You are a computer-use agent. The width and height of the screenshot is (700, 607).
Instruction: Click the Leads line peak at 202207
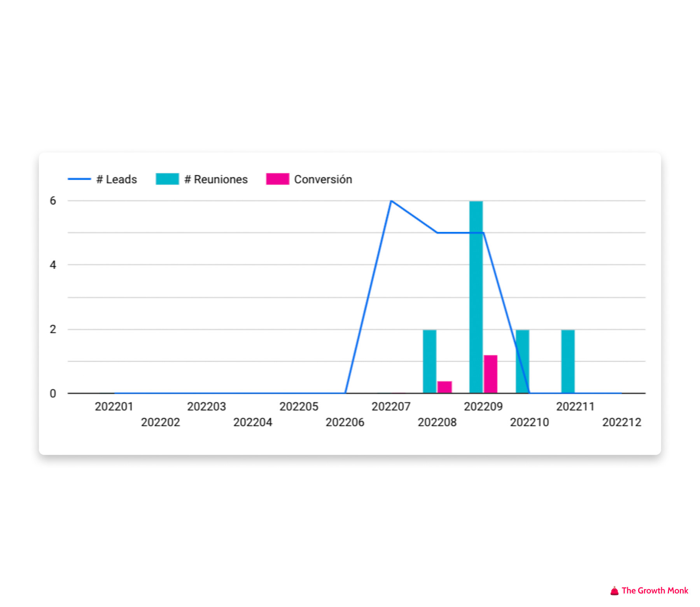coord(391,201)
